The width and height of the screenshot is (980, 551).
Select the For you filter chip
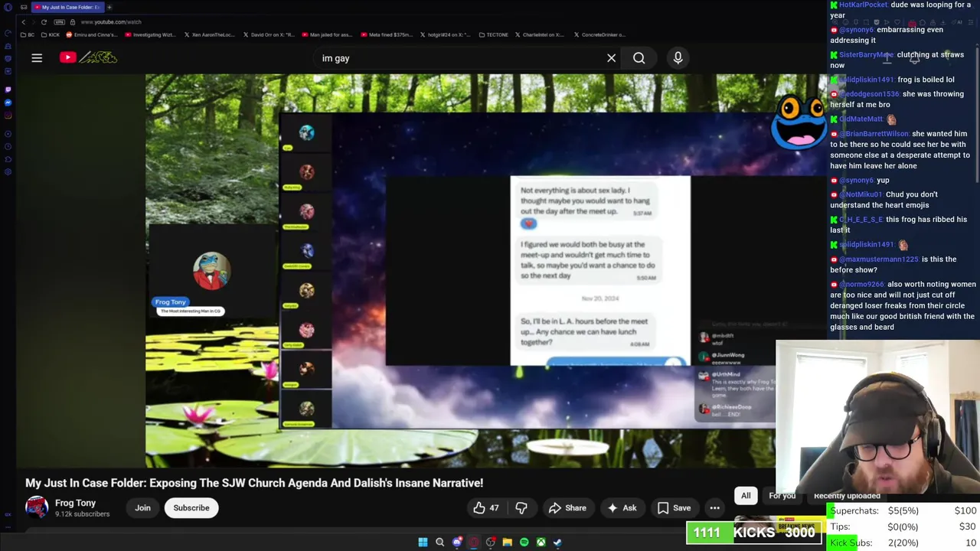tap(782, 496)
